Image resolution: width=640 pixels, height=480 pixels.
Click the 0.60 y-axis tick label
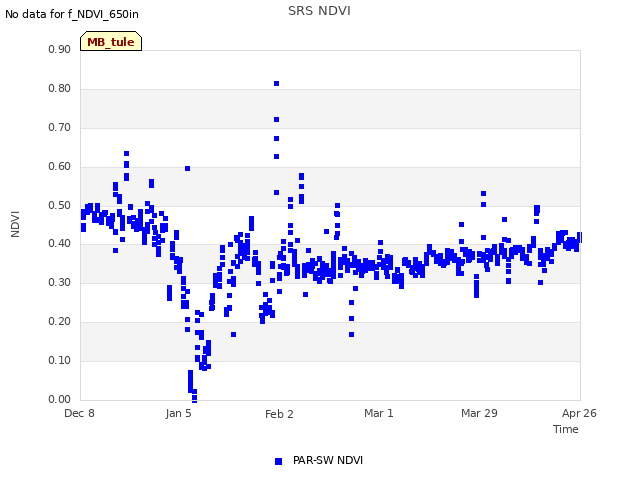pos(60,166)
